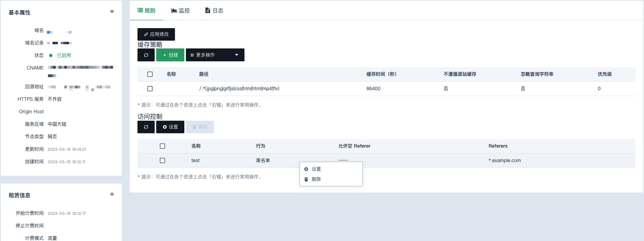The height and width of the screenshot is (241, 644).
Task: Click the disabled 删除 button
Action: click(200, 127)
